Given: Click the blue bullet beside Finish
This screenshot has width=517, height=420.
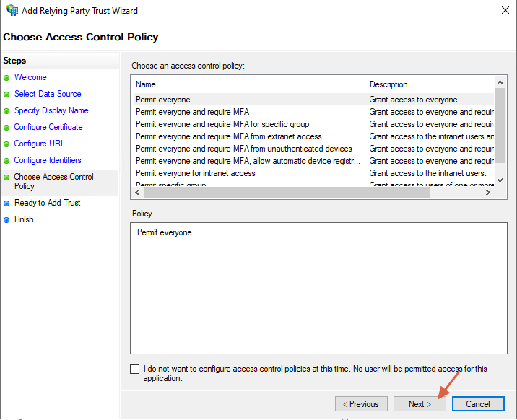Looking at the screenshot, I should (x=6, y=220).
